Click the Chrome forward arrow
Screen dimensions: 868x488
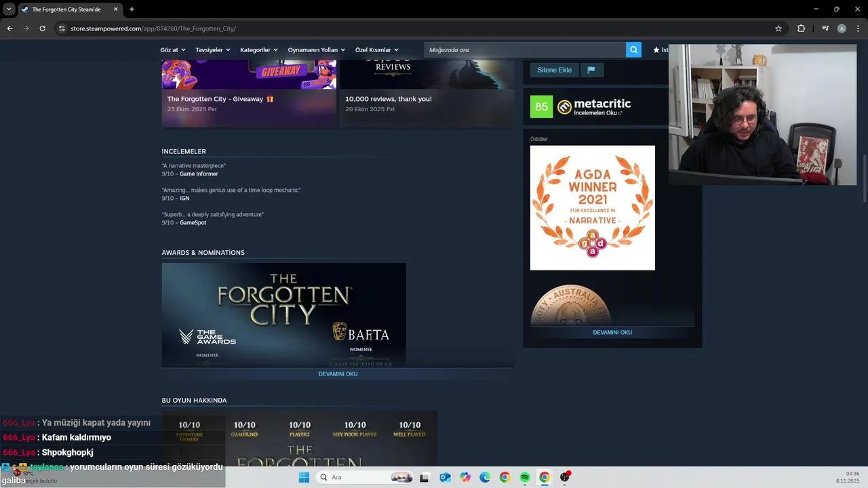point(26,28)
